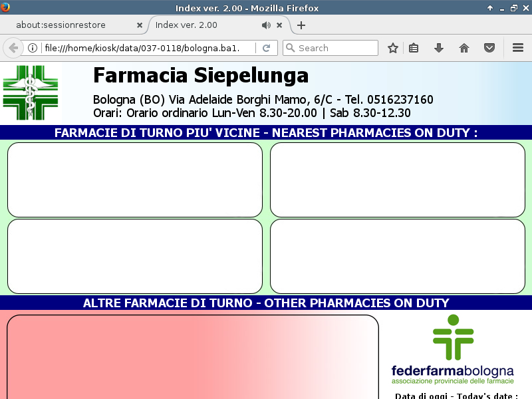Open the Firefox hamburger menu
Image resolution: width=532 pixels, height=399 pixels.
pos(518,48)
